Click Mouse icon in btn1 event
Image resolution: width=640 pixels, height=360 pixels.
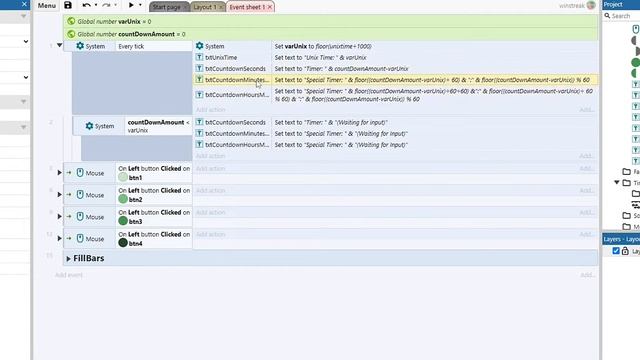80,173
